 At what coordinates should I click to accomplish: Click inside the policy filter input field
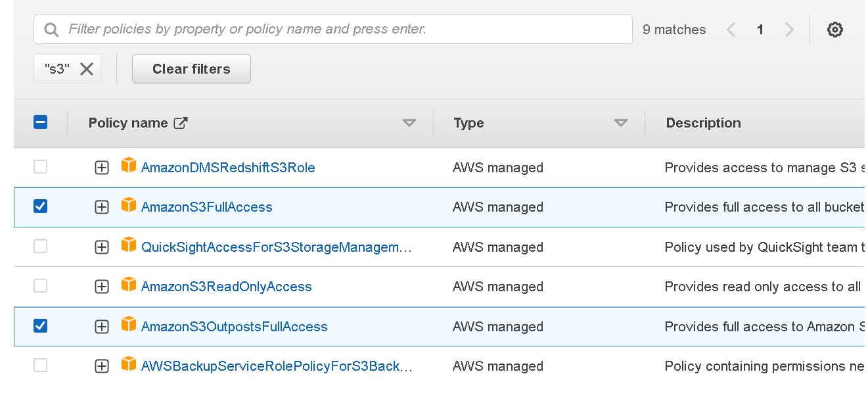pyautogui.click(x=329, y=29)
